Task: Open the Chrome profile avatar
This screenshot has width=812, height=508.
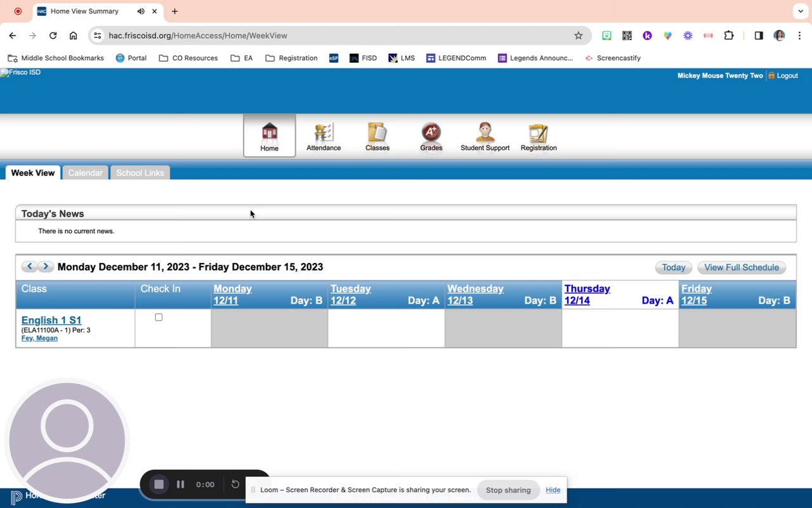Action: [x=779, y=36]
